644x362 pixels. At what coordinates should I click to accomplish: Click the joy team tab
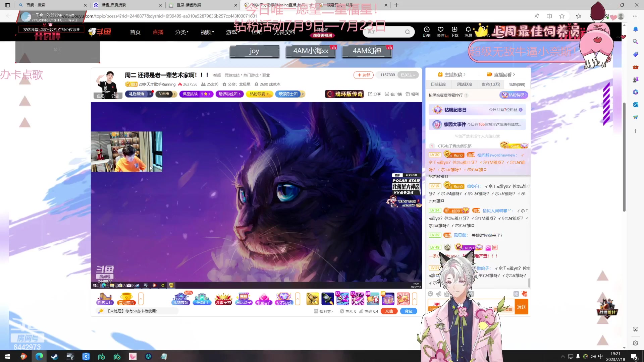254,51
